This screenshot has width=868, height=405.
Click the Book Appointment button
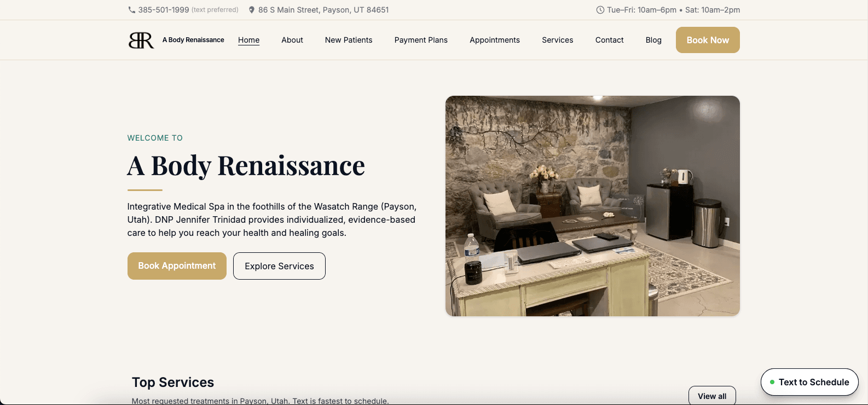(x=177, y=266)
